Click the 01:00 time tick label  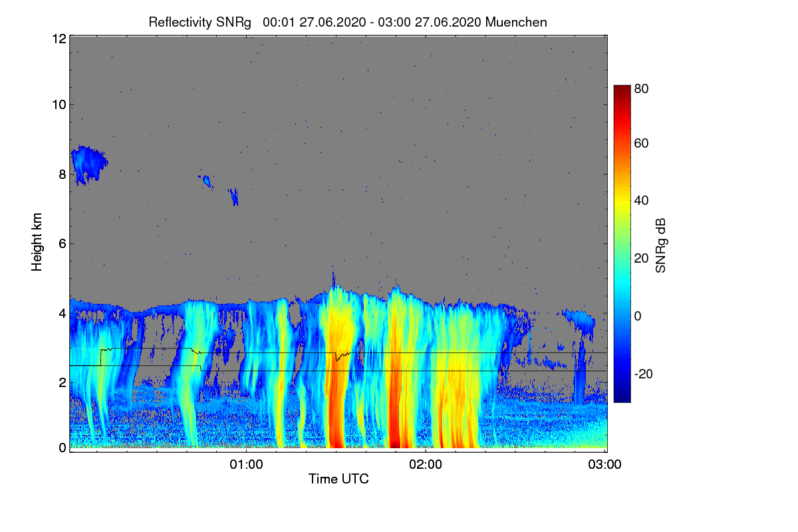[x=246, y=465]
